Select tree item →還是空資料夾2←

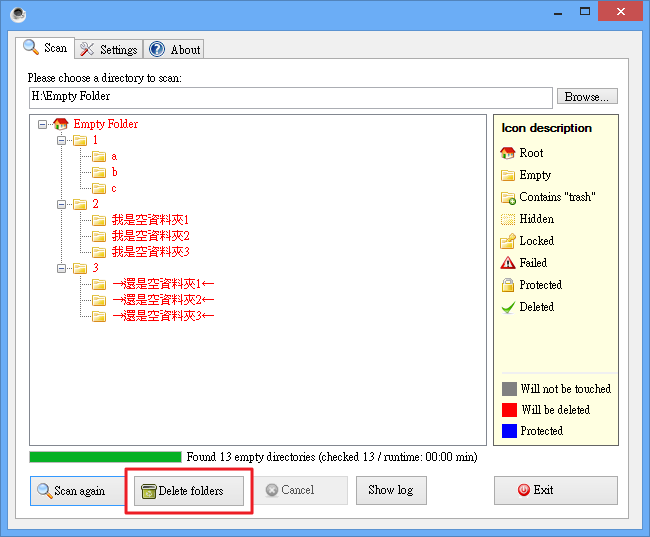(163, 300)
